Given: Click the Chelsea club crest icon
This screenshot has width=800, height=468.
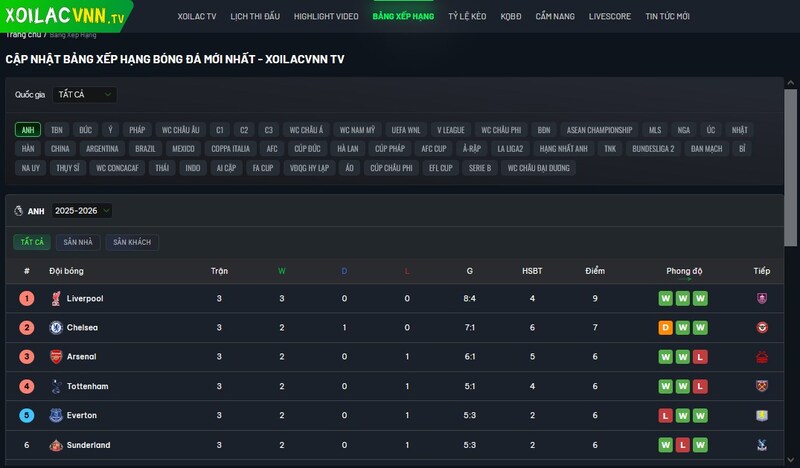Looking at the screenshot, I should pos(56,327).
